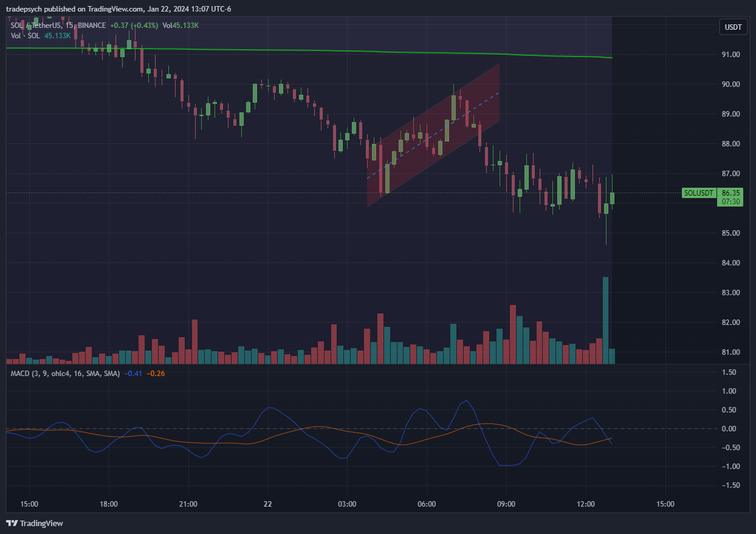This screenshot has width=756, height=534.
Task: Click the 84.00 price axis label
Action: pyautogui.click(x=730, y=263)
